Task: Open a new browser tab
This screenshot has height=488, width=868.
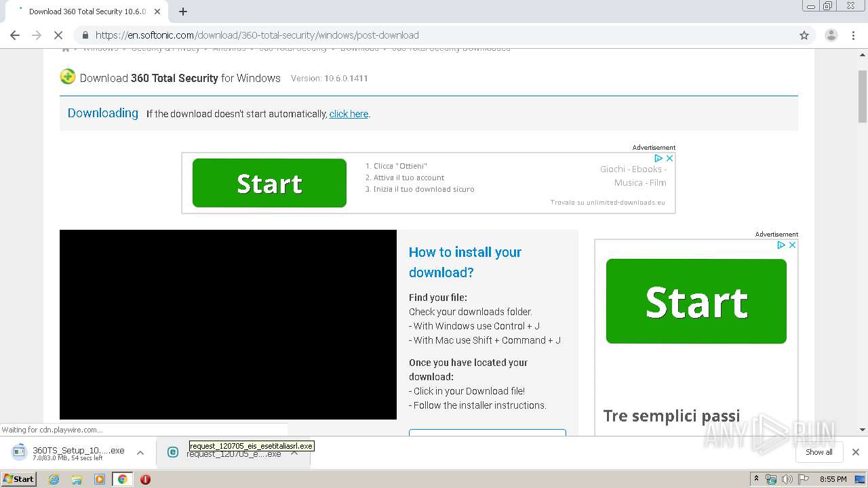Action: tap(182, 12)
